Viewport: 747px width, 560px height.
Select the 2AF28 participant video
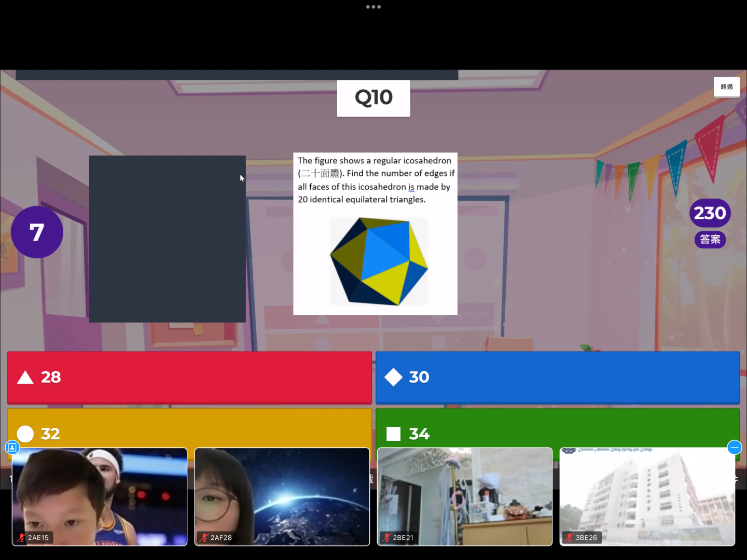click(x=282, y=496)
